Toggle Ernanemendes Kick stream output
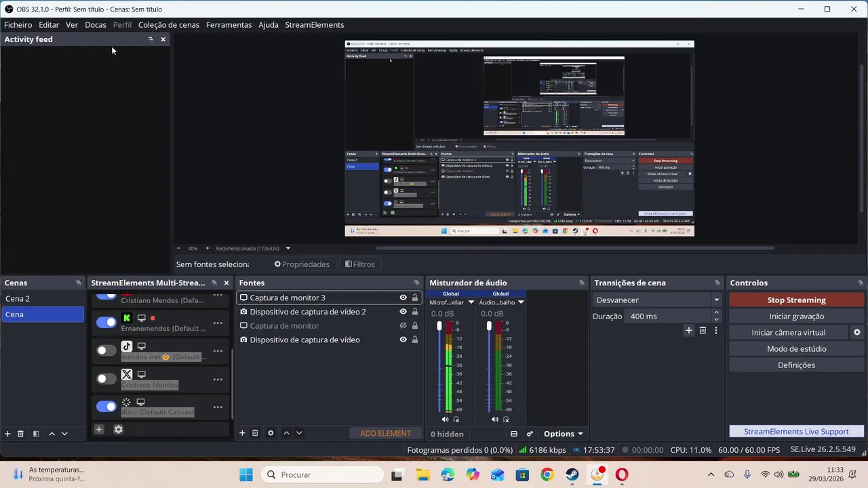The width and height of the screenshot is (868, 488). tap(106, 323)
